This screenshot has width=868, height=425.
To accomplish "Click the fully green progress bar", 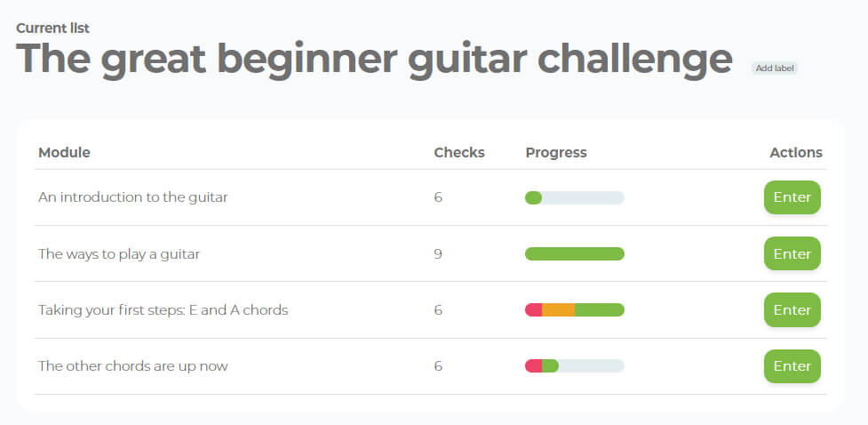I will [575, 253].
